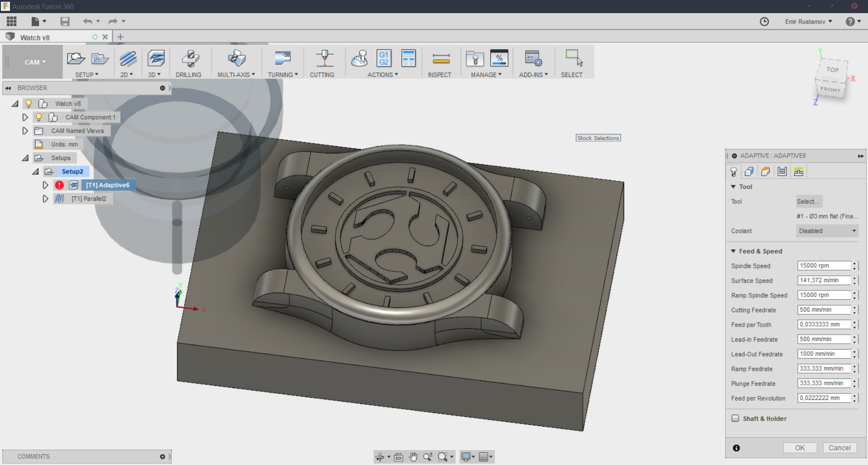Click the Turning operation icon
868x465 pixels.
click(283, 58)
